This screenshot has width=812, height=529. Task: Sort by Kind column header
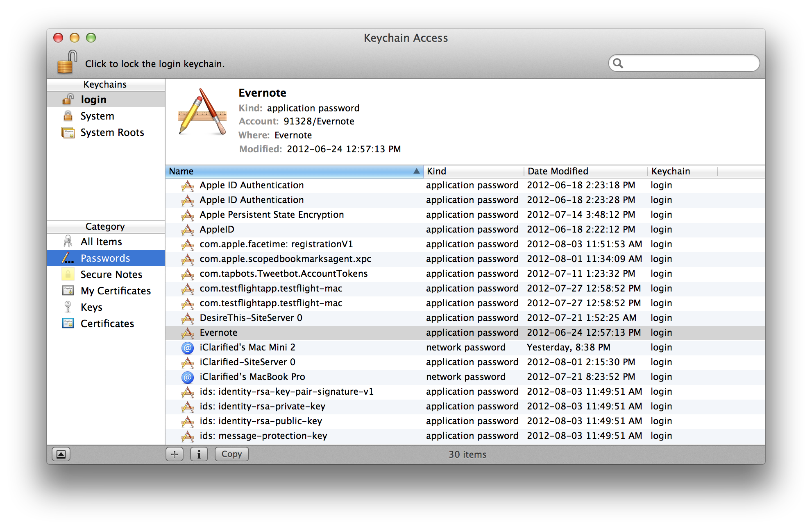[x=474, y=171]
